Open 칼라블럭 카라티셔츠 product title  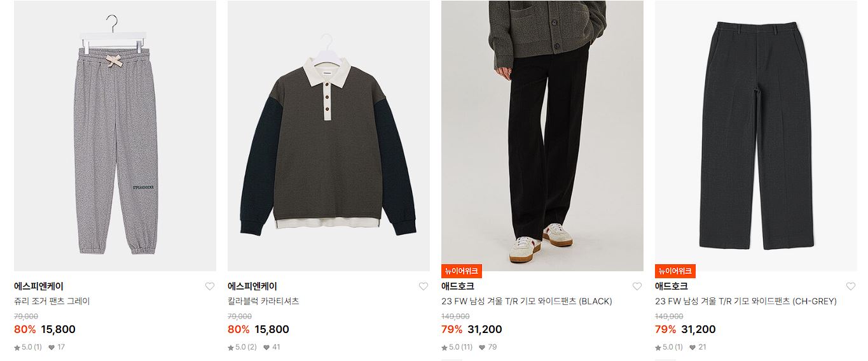(263, 301)
